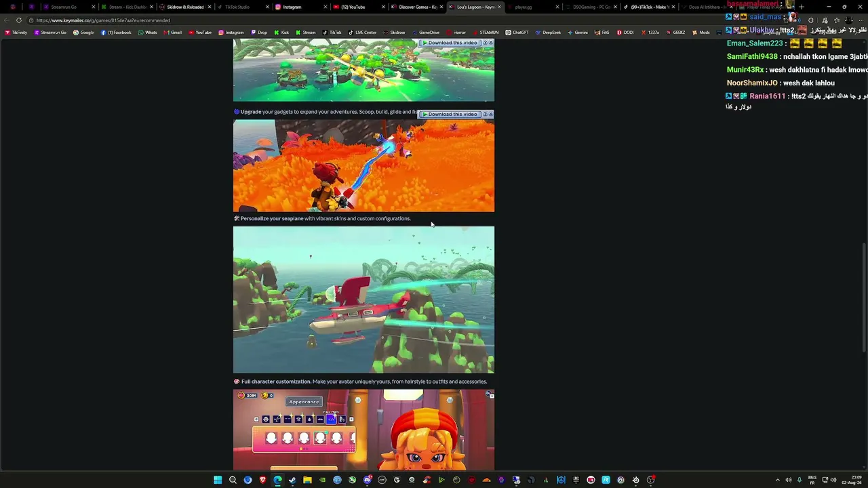
Task: Click the 'Personalize your seaplane' description text
Action: pos(322,218)
